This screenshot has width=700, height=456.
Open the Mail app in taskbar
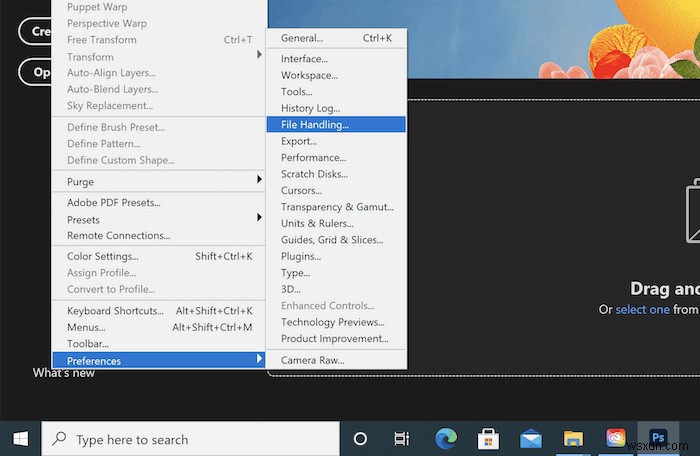pos(531,439)
